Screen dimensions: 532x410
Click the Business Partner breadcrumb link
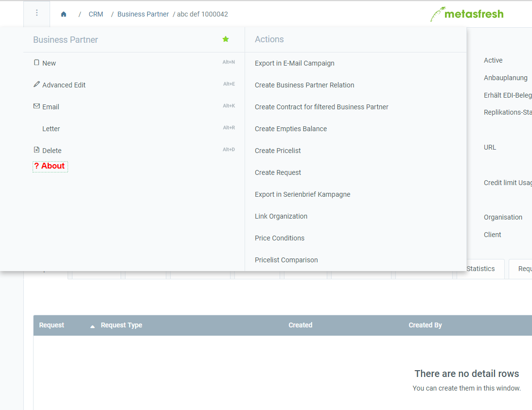pos(142,14)
